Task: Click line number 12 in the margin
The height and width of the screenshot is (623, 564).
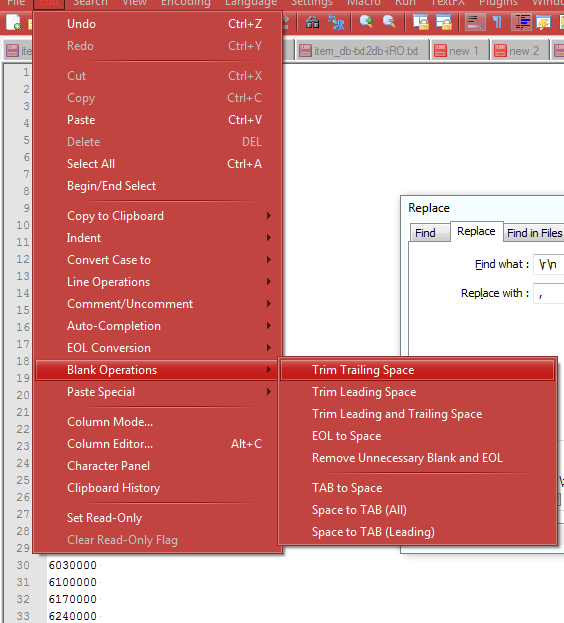Action: coord(23,259)
